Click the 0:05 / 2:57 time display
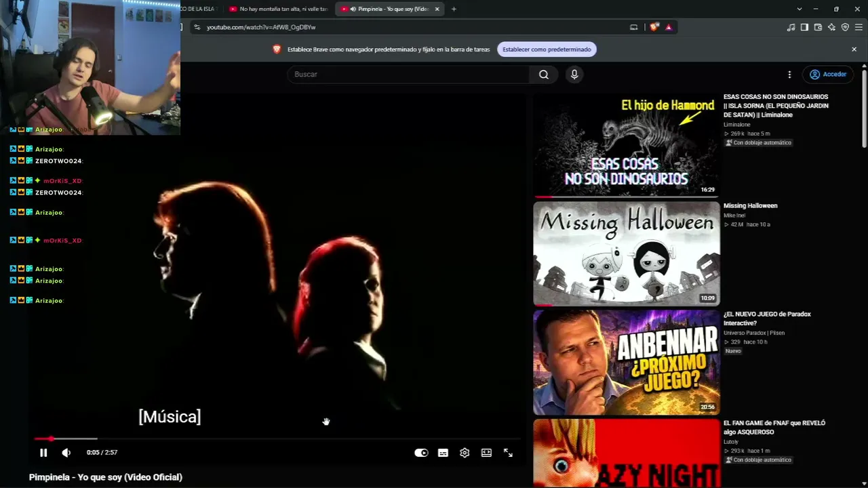The width and height of the screenshot is (868, 488). [102, 453]
